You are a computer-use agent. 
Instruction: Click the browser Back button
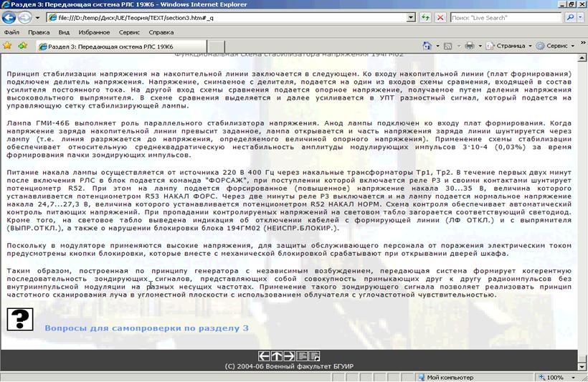pos(10,17)
